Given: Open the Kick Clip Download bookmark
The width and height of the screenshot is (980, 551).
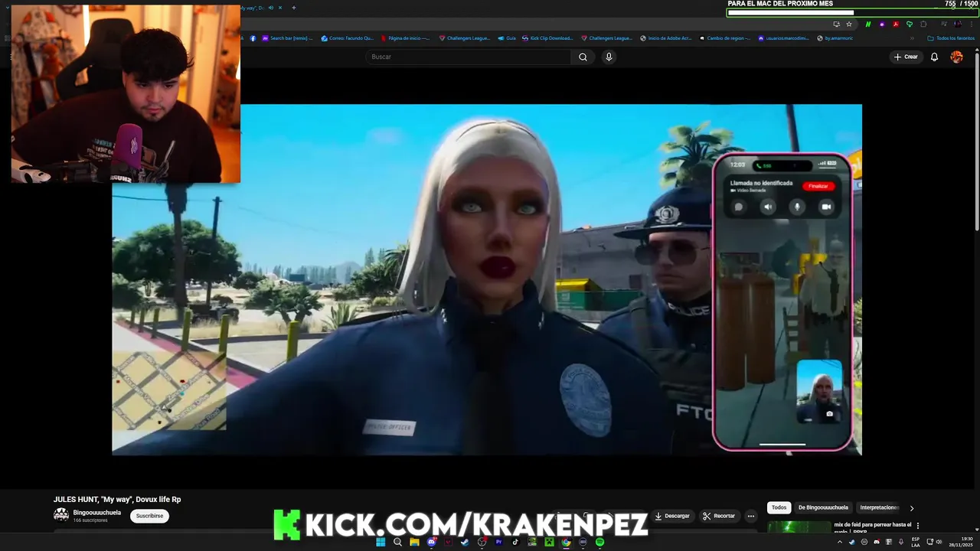Looking at the screenshot, I should (547, 37).
